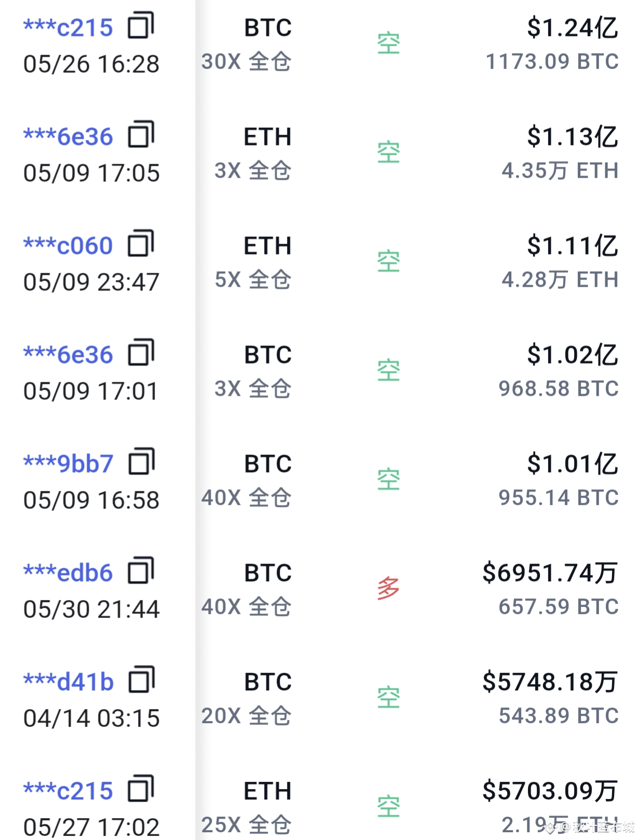This screenshot has width=639, height=840.
Task: Select the $1.13亿 ETH position value
Action: click(573, 137)
